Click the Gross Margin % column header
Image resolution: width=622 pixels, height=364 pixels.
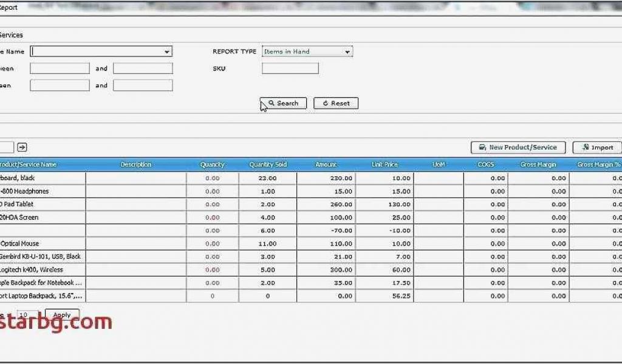pyautogui.click(x=598, y=164)
